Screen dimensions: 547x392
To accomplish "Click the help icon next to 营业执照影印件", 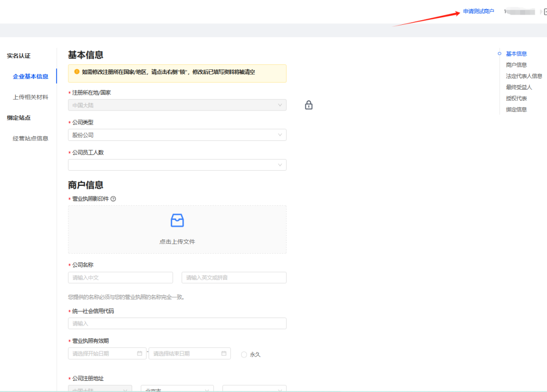I will click(113, 199).
